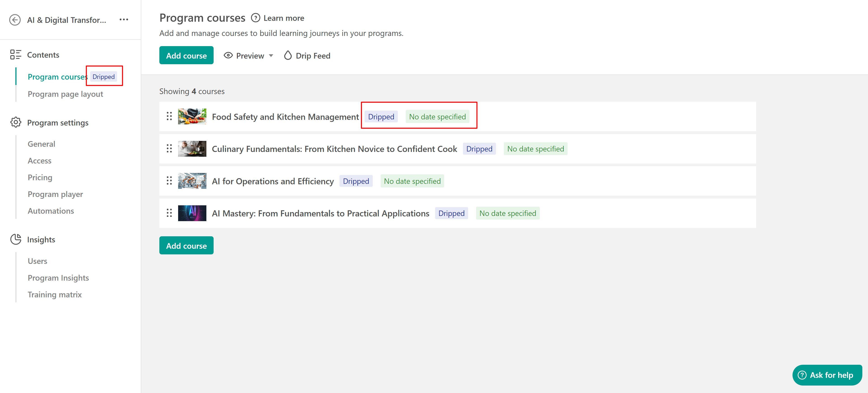The height and width of the screenshot is (393, 868).
Task: Open the AI for Operations and Efficiency course
Action: [x=273, y=181]
